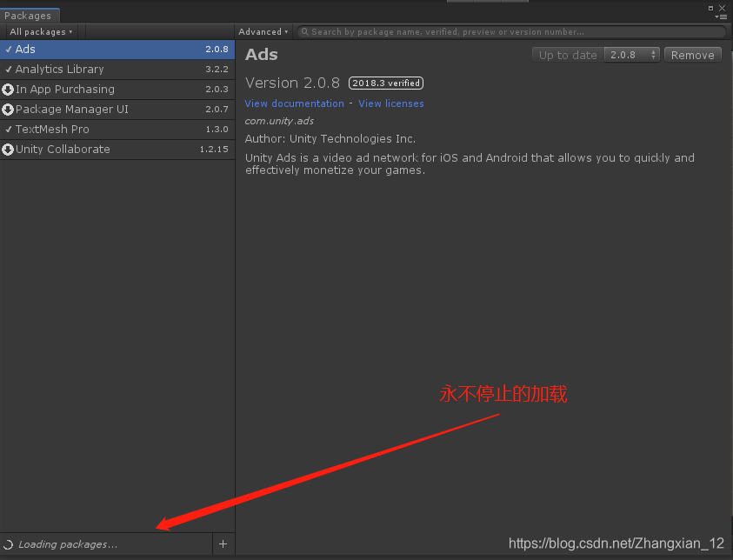Image resolution: width=733 pixels, height=560 pixels.
Task: Click version 3.2.2 of Analytics Library
Action: pos(217,70)
